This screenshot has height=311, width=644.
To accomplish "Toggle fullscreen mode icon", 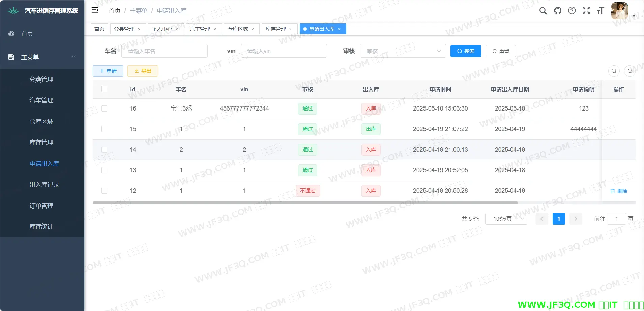I will tap(586, 11).
